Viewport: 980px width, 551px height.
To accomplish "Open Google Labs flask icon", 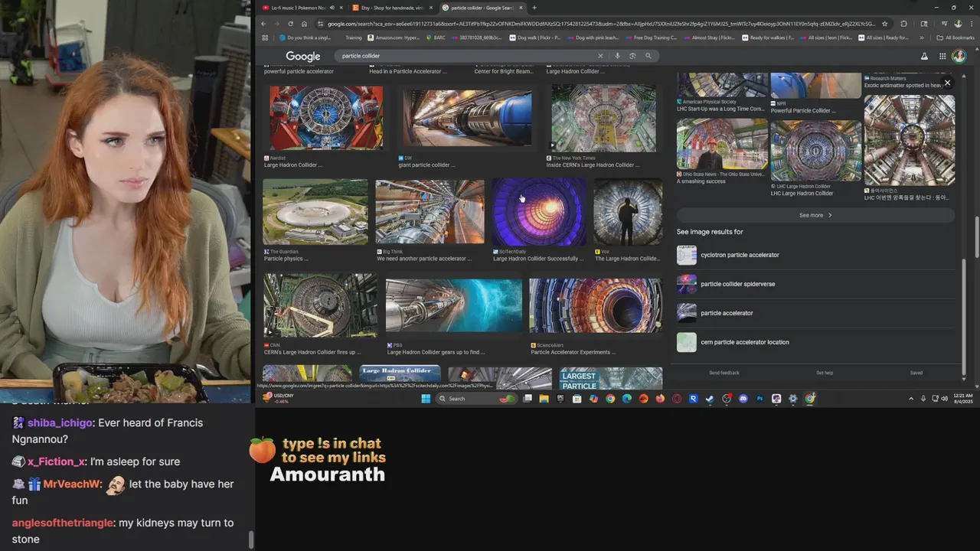I will click(x=924, y=56).
